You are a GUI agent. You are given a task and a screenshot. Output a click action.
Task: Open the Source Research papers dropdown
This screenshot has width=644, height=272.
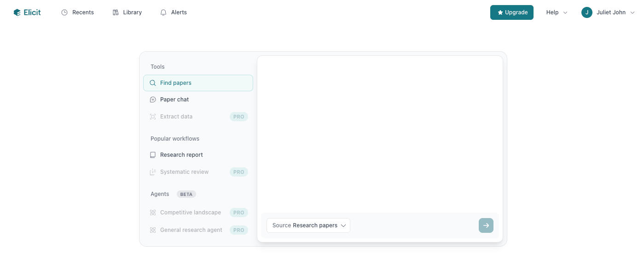coord(308,225)
